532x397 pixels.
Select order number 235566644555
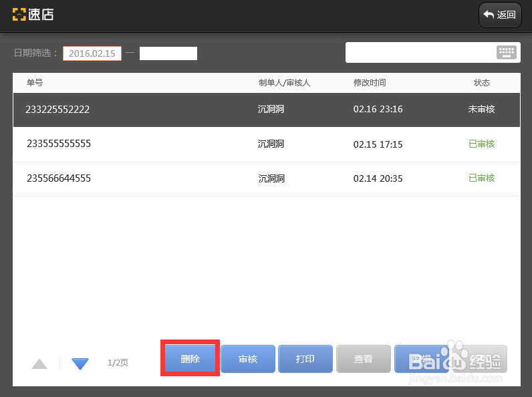click(x=59, y=178)
